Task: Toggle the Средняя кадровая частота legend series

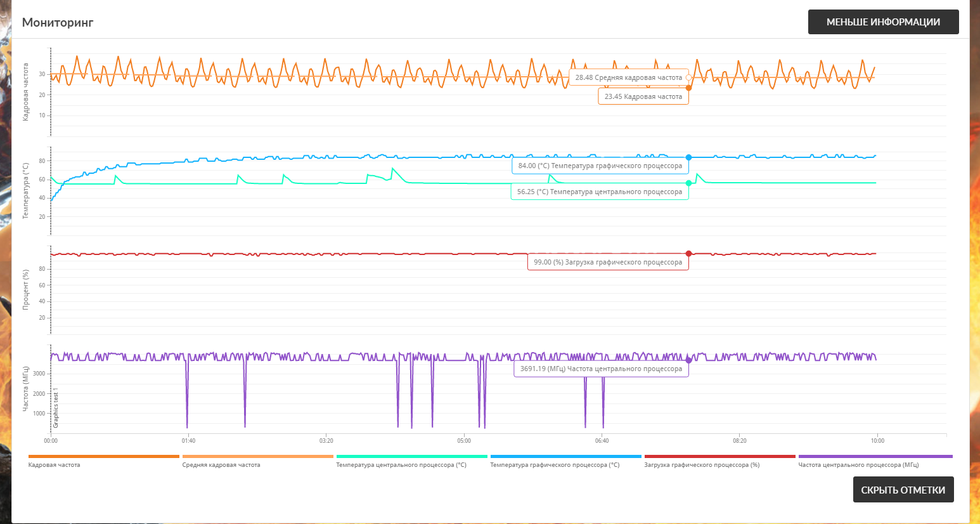Action: pyautogui.click(x=257, y=461)
